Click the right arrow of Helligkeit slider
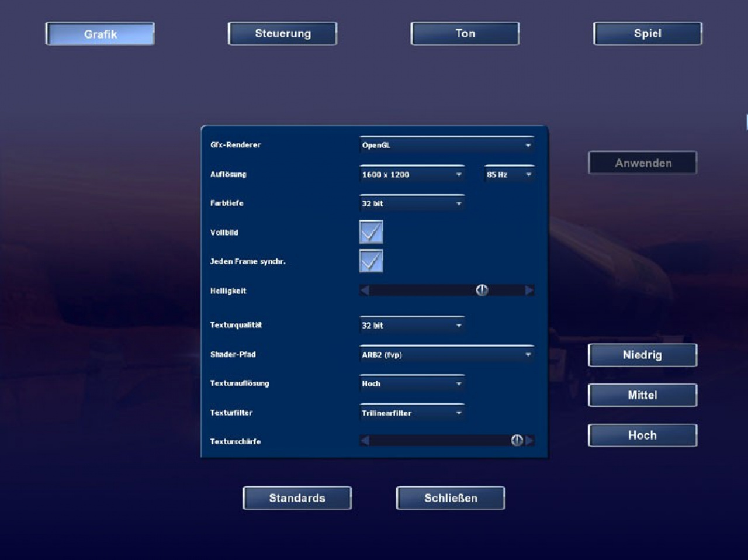 pos(529,291)
